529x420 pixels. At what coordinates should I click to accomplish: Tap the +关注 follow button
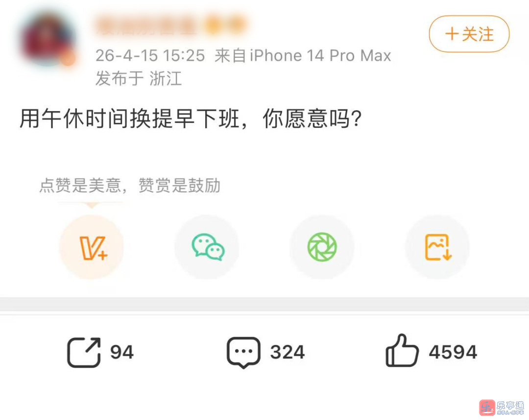pos(469,34)
